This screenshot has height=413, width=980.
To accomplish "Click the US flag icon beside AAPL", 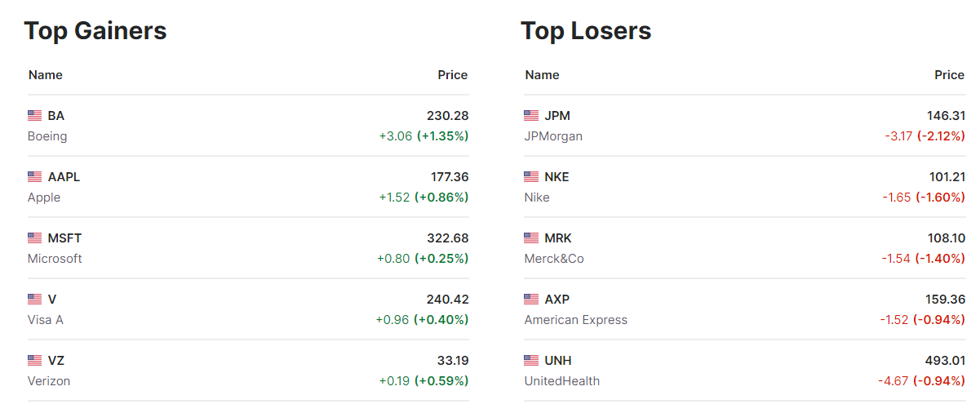I will tap(34, 177).
